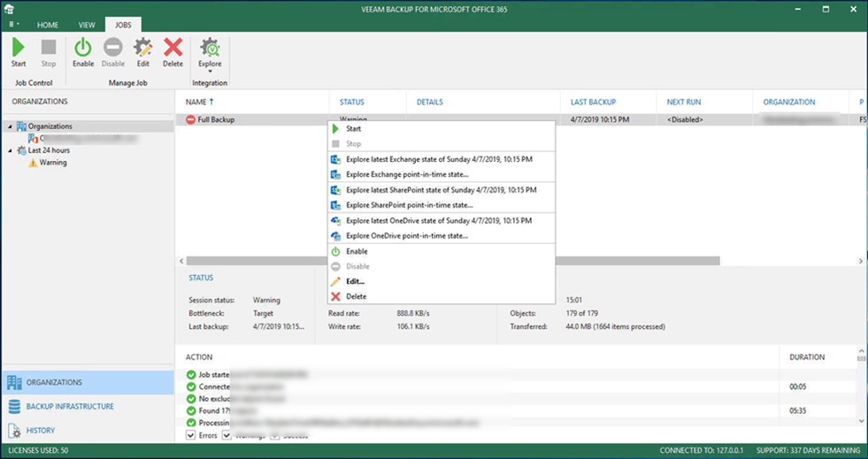Screen dimensions: 868x459
Task: Open the main application menu dropdown
Action: (14, 25)
